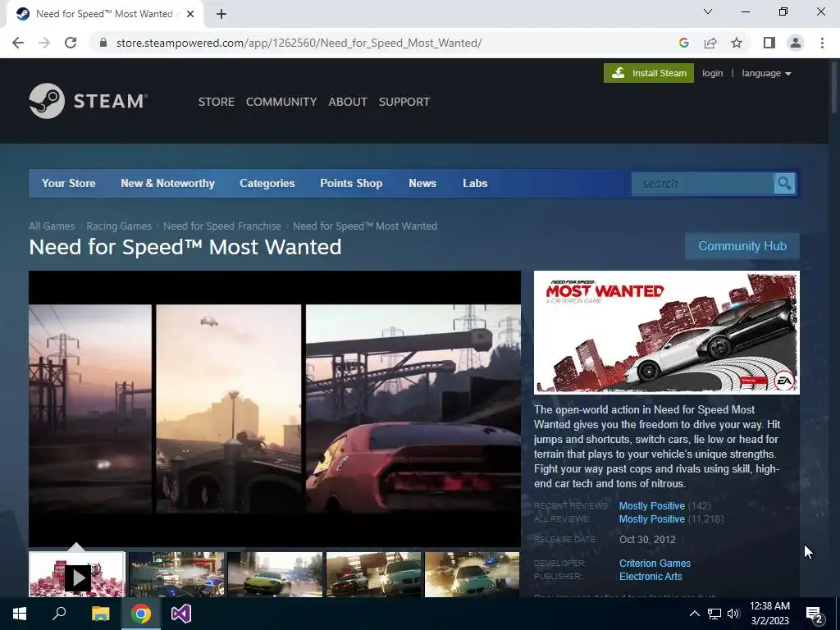840x630 pixels.
Task: Open the News tab
Action: click(x=422, y=183)
